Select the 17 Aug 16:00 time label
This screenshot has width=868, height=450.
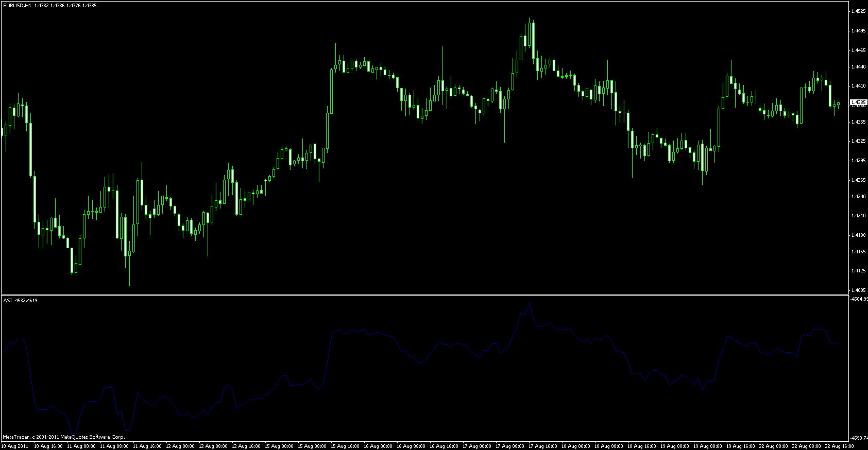coord(543,446)
